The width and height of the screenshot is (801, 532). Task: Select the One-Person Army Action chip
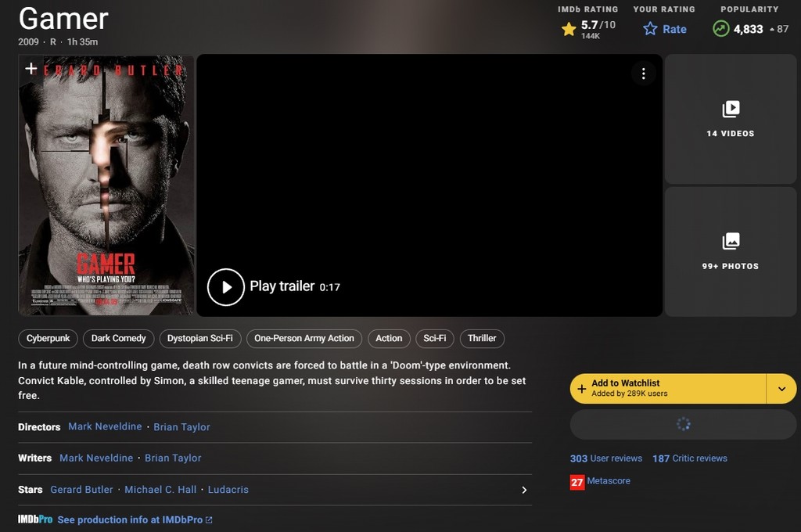click(x=304, y=338)
